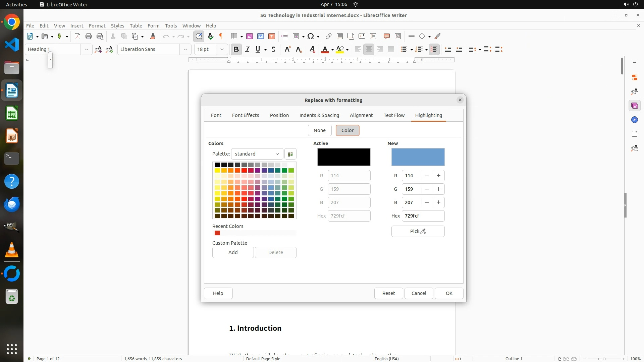Image resolution: width=644 pixels, height=362 pixels.
Task: Click the Insert Hyperlink toolbar icon
Action: point(329,36)
